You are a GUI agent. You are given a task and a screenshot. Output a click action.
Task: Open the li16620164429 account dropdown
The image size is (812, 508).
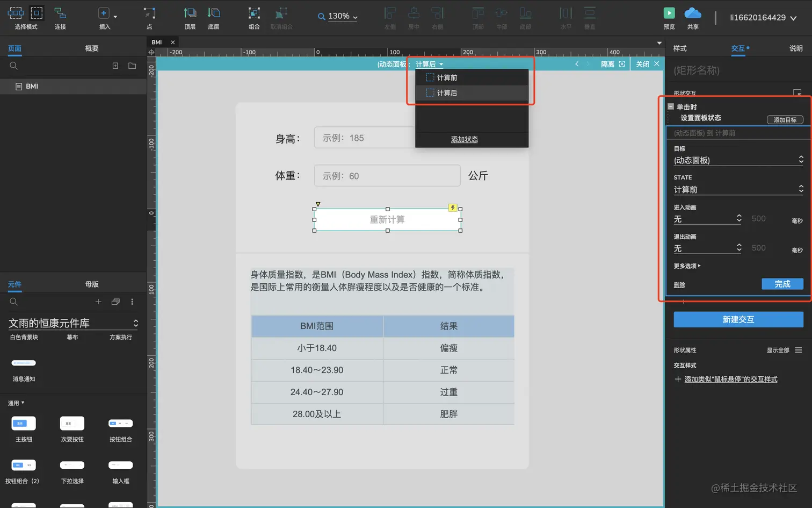click(763, 18)
